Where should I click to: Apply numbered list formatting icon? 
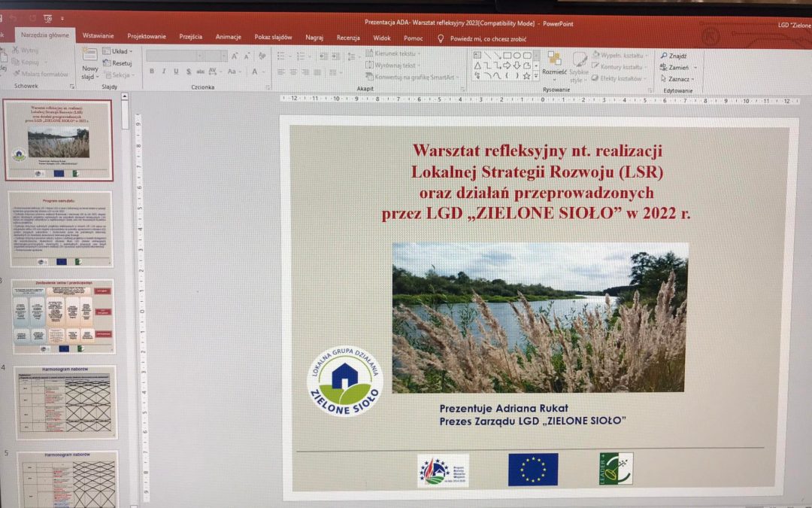click(x=301, y=56)
